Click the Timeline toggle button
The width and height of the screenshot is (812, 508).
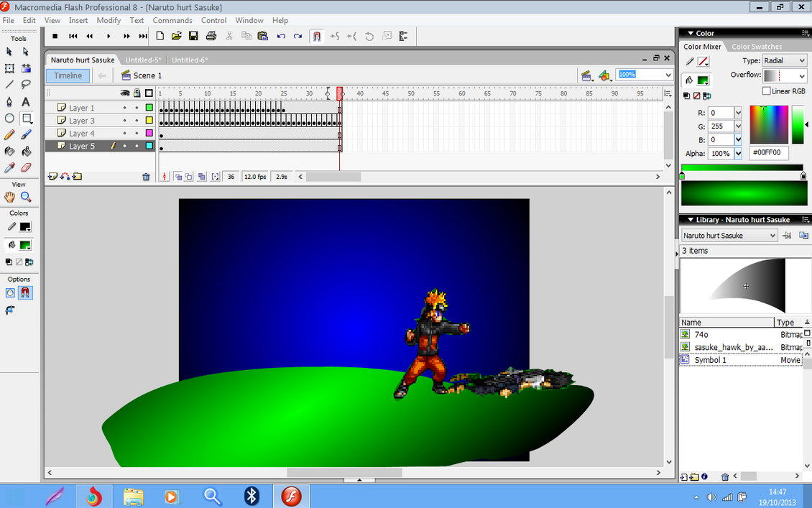[68, 75]
